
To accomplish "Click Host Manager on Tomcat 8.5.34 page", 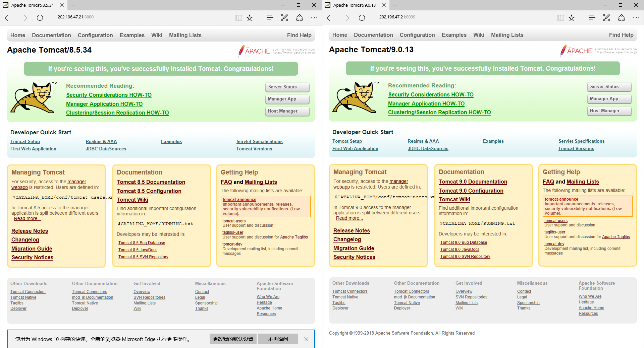I will point(287,111).
